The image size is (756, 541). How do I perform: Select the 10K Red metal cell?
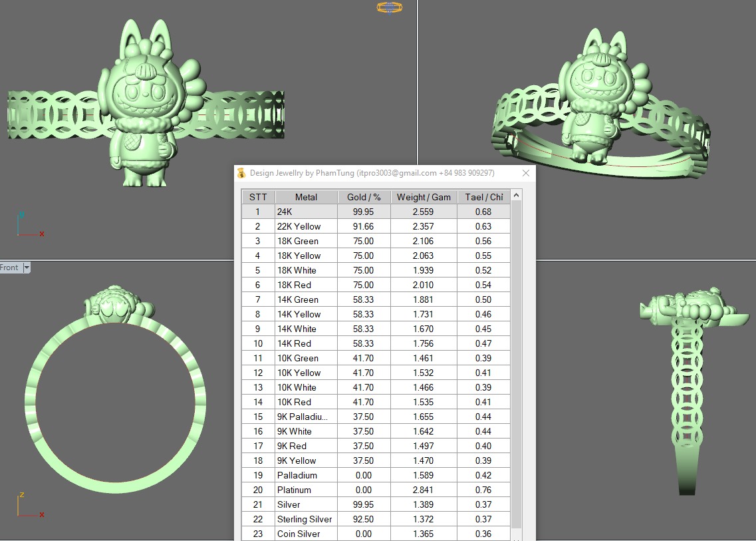click(306, 402)
